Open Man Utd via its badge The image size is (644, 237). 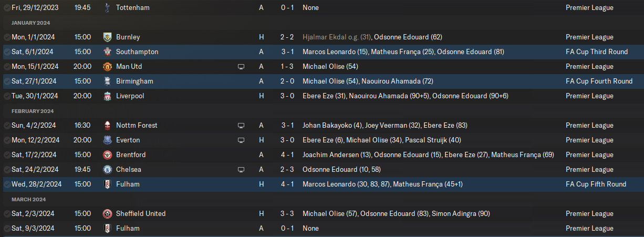107,67
